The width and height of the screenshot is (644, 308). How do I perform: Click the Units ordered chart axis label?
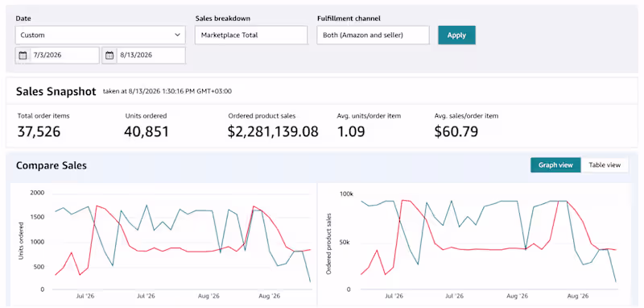22,240
